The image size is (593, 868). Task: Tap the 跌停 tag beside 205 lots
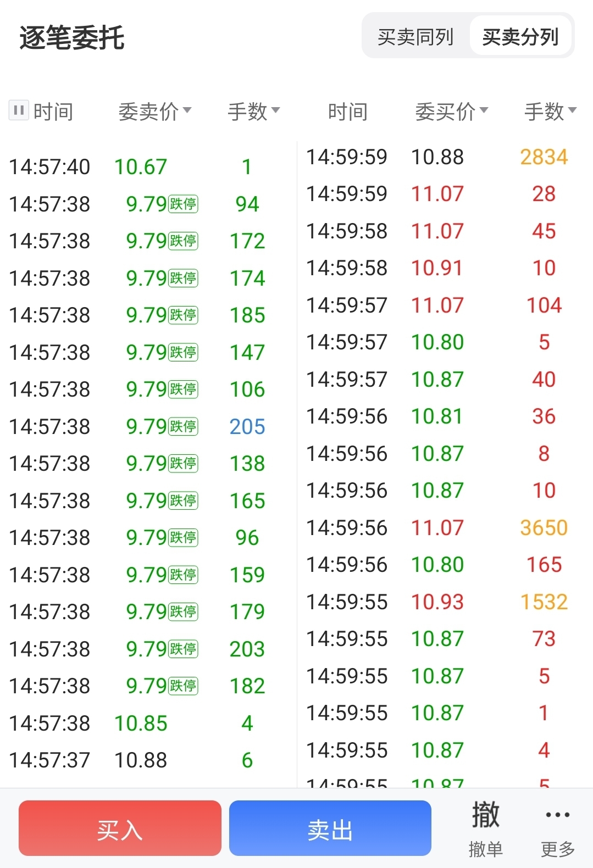pos(183,426)
